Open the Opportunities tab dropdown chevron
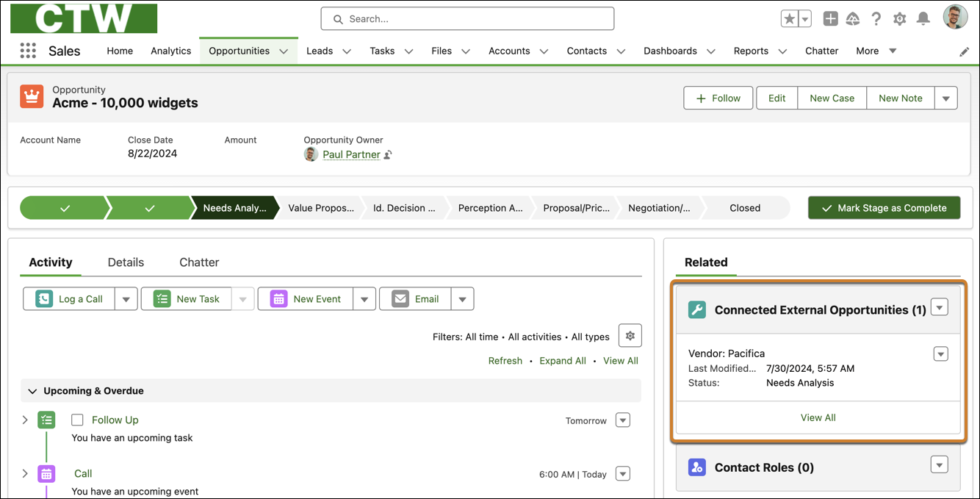 click(x=284, y=51)
